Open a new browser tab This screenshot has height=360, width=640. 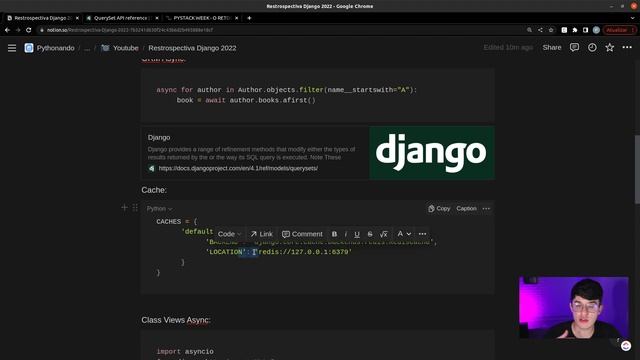[249, 18]
